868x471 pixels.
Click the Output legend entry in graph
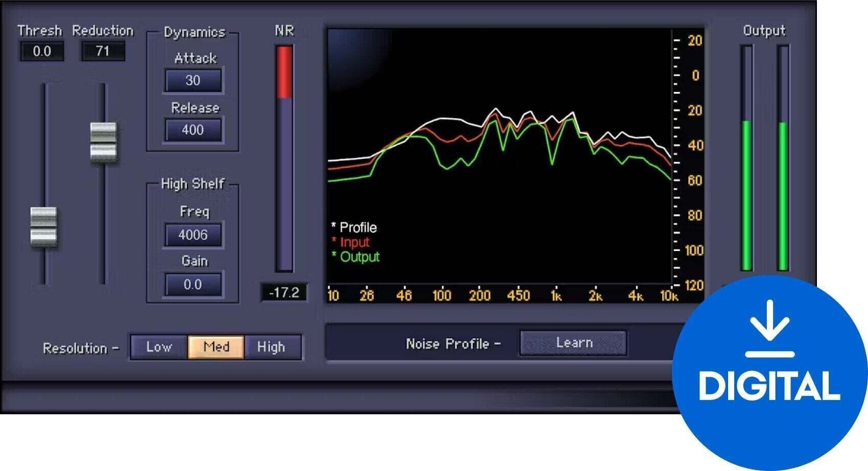[x=355, y=257]
